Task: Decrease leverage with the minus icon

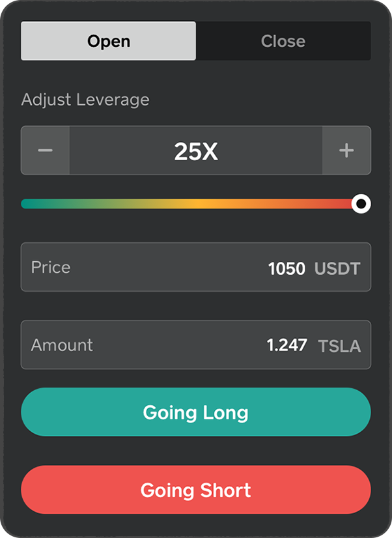Action: tap(45, 150)
